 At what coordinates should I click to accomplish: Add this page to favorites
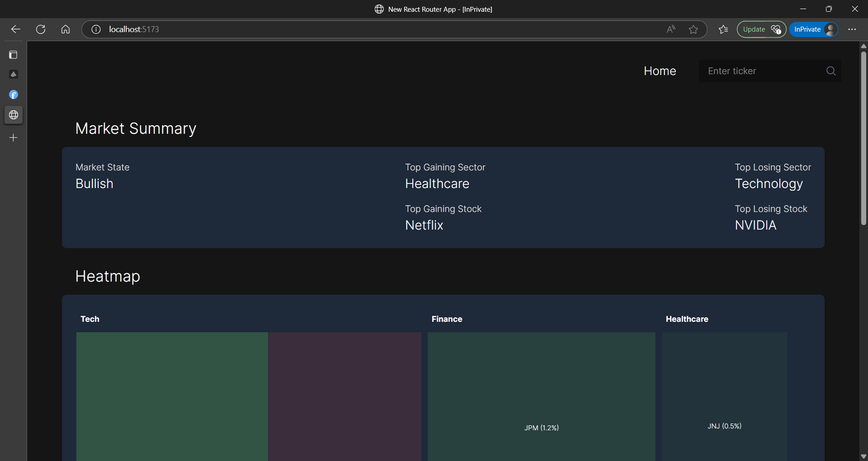click(x=693, y=29)
